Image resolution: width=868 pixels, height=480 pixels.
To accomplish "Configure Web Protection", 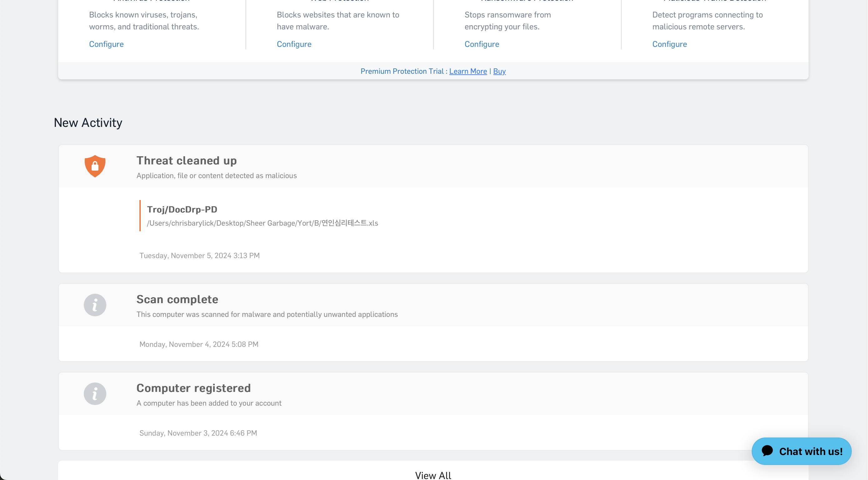I will point(294,44).
